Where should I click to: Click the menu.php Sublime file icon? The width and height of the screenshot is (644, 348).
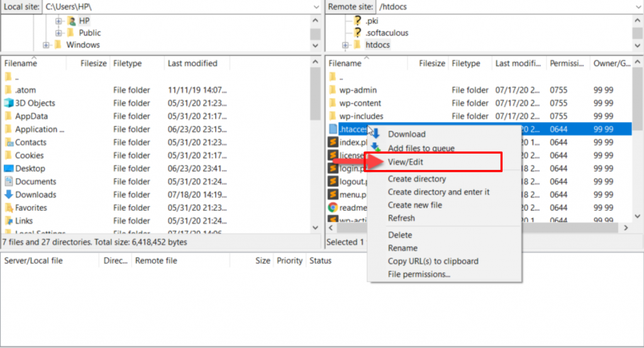333,194
